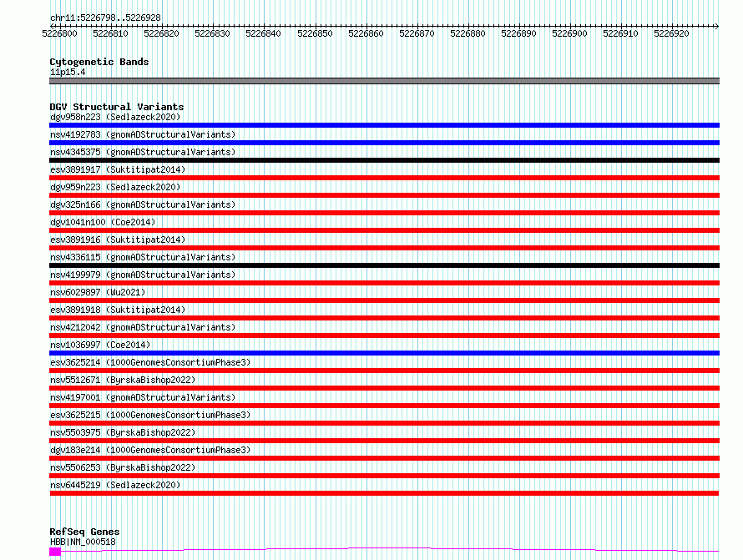The height and width of the screenshot is (560, 743).
Task: Click the magenta HBB intron line
Action: (x=390, y=549)
